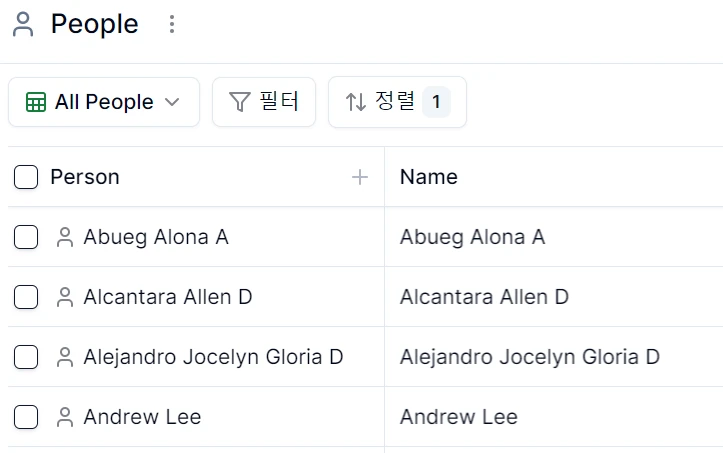Click the Name cell for Andrew Lee
The width and height of the screenshot is (723, 453).
(x=553, y=417)
